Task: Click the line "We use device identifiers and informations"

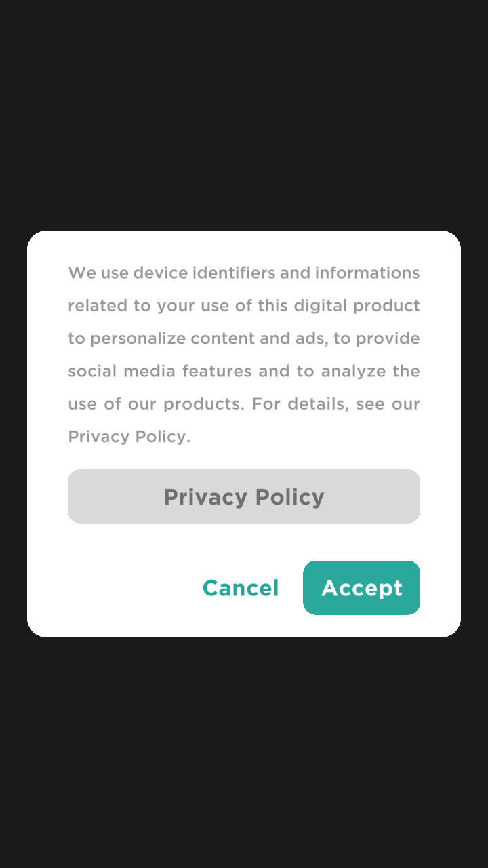Action: click(244, 273)
